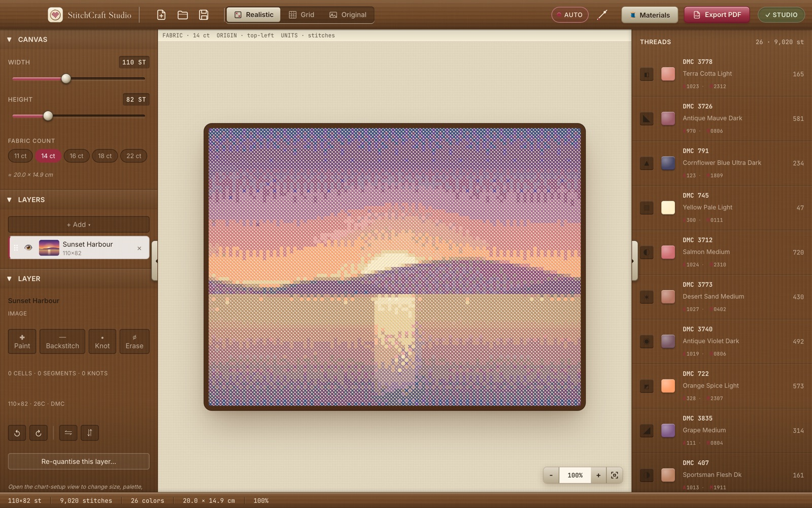Select 11 ct fabric count

point(20,156)
